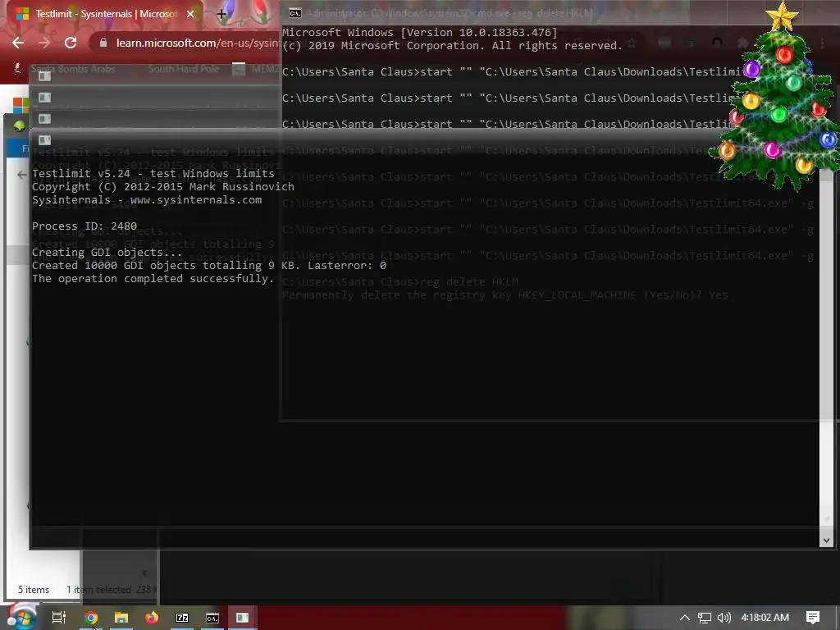This screenshot has height=630, width=840.
Task: Open the South Hard Pole bookmark
Action: coord(184,69)
